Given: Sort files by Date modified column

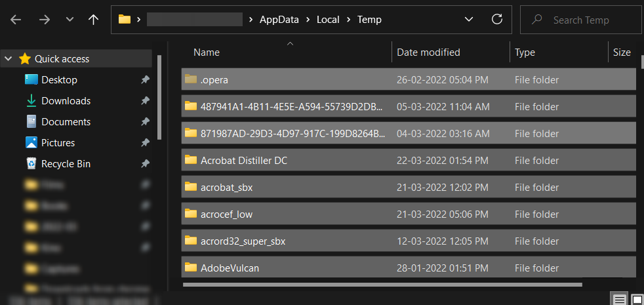Looking at the screenshot, I should pyautogui.click(x=428, y=52).
